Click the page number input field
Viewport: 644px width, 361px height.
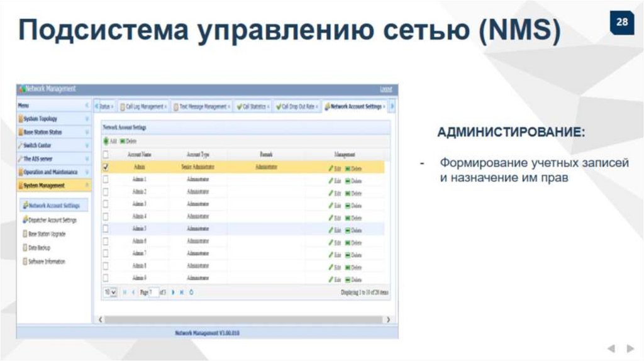[x=153, y=292]
